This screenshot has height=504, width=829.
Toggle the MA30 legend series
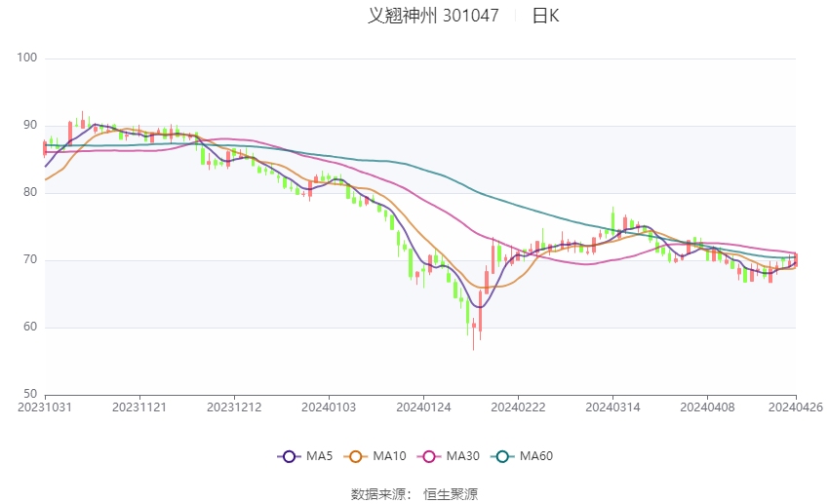tap(449, 456)
